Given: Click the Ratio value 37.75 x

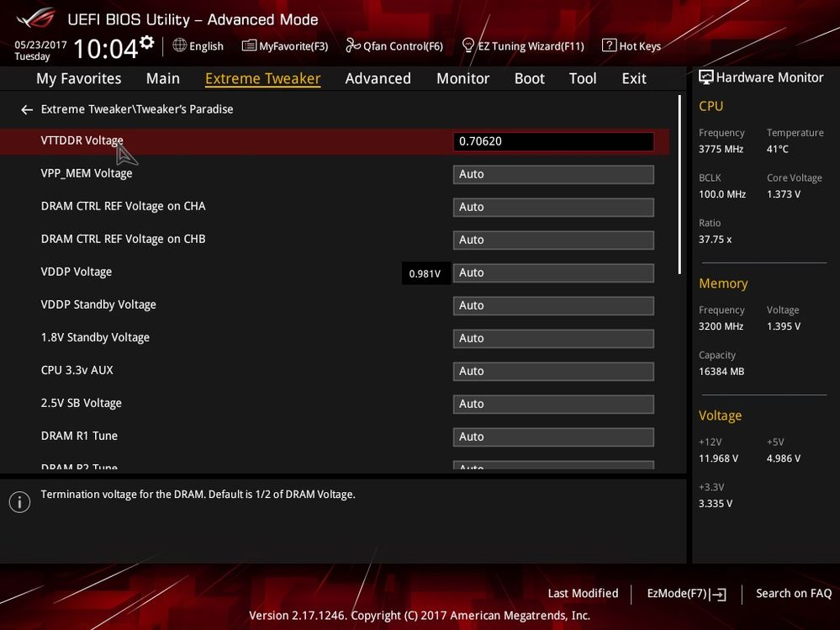Looking at the screenshot, I should pos(715,240).
